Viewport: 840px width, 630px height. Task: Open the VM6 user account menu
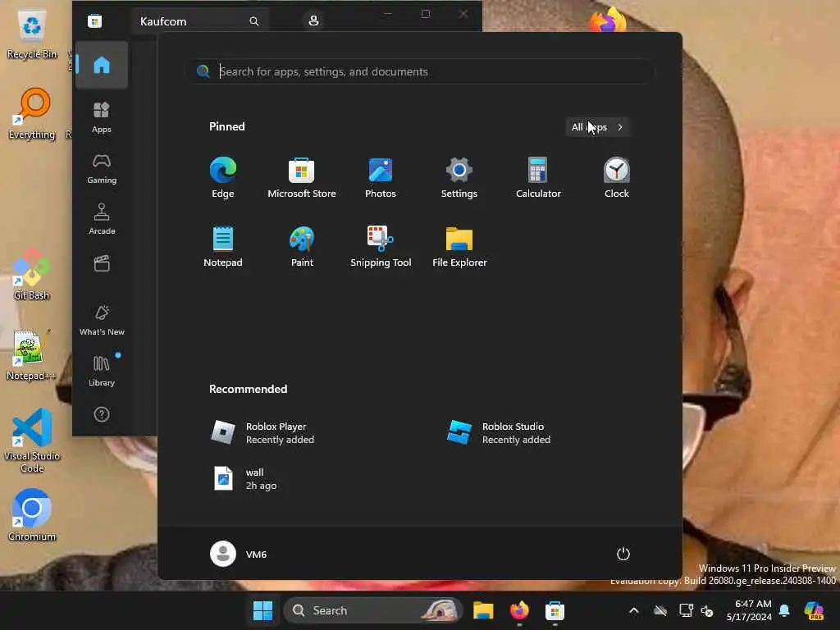pyautogui.click(x=239, y=554)
